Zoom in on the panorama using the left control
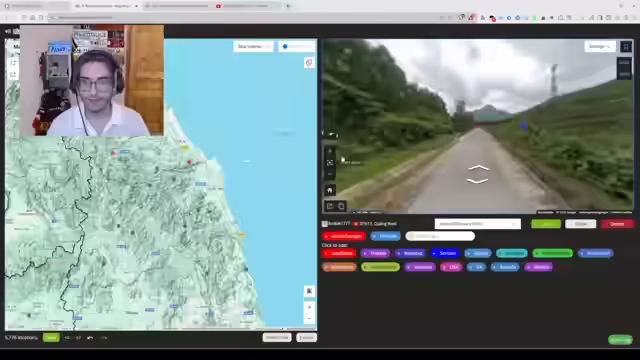Image resolution: width=640 pixels, height=360 pixels. pos(330,151)
